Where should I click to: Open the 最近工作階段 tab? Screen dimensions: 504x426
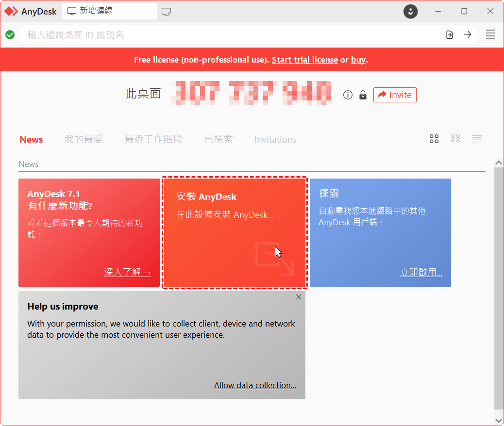coord(153,139)
